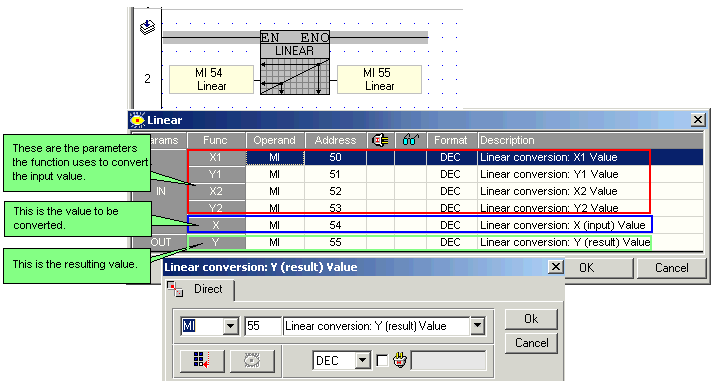Screen dimensions: 715x384
Task: Click the power-up value column header icon
Action: click(x=380, y=140)
